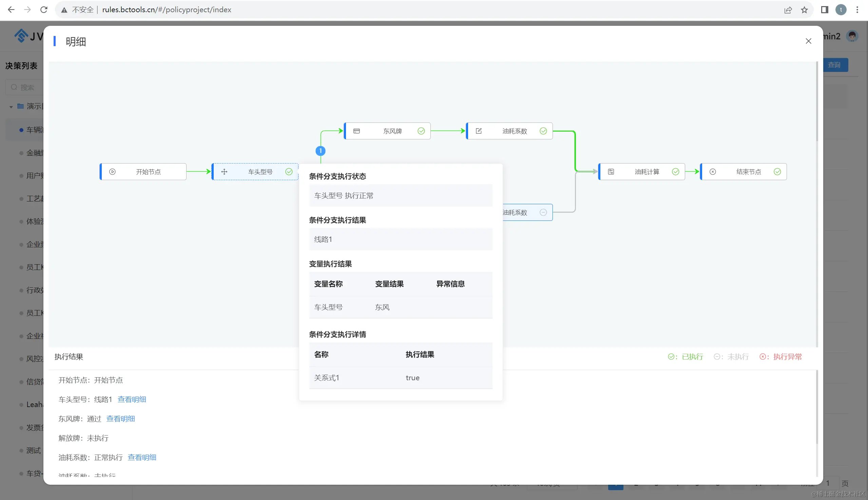Click the circled-x icon in 结束节点
Viewport: 868px width, 500px height.
(x=713, y=172)
